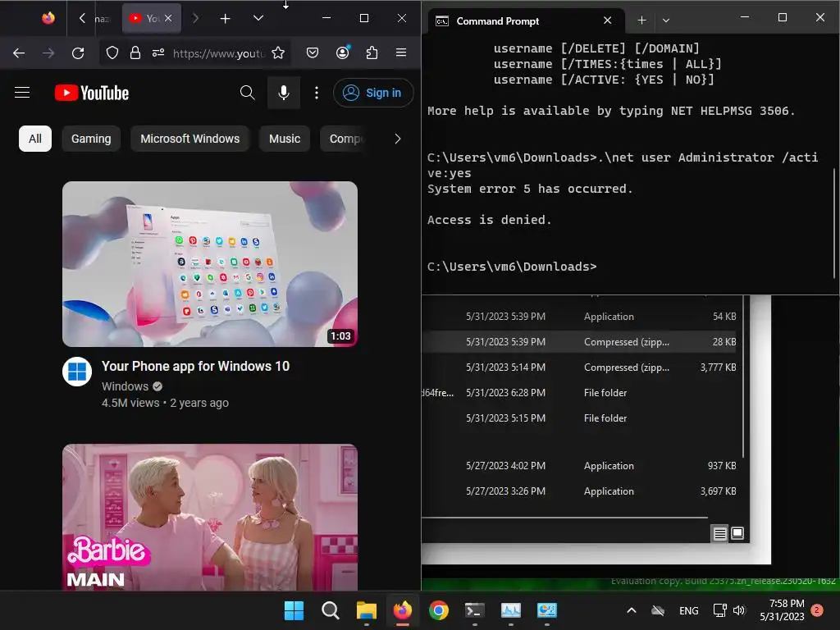840x630 pixels.
Task: Open the performance monitor taskbar app
Action: pyautogui.click(x=510, y=610)
